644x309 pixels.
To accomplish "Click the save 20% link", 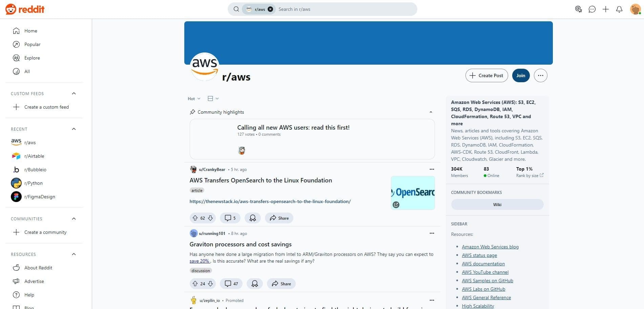I will (x=200, y=261).
